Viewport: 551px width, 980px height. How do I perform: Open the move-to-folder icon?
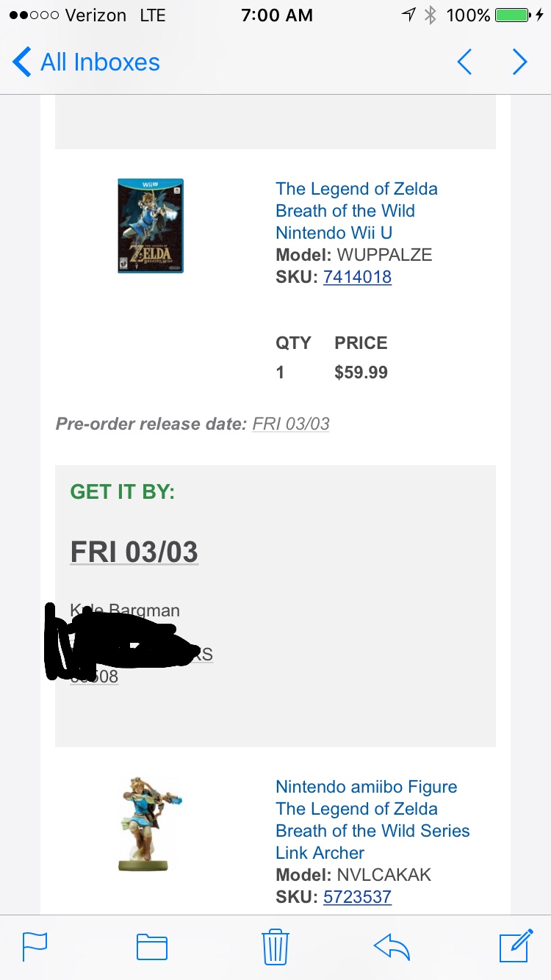pyautogui.click(x=152, y=947)
